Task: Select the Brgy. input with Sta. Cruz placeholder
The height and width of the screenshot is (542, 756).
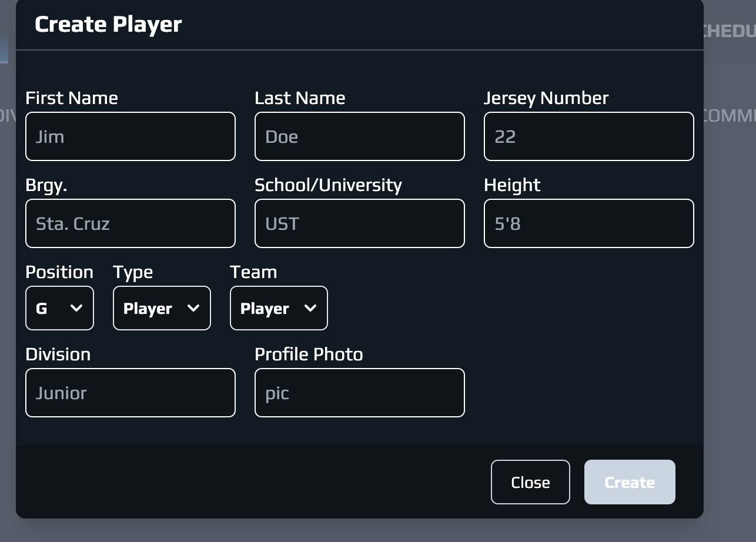Action: (130, 223)
